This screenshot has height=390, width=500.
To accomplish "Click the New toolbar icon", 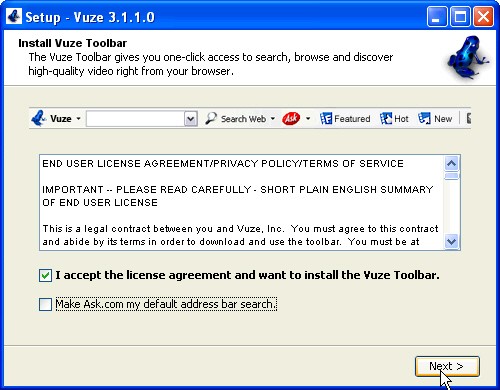I will [424, 118].
